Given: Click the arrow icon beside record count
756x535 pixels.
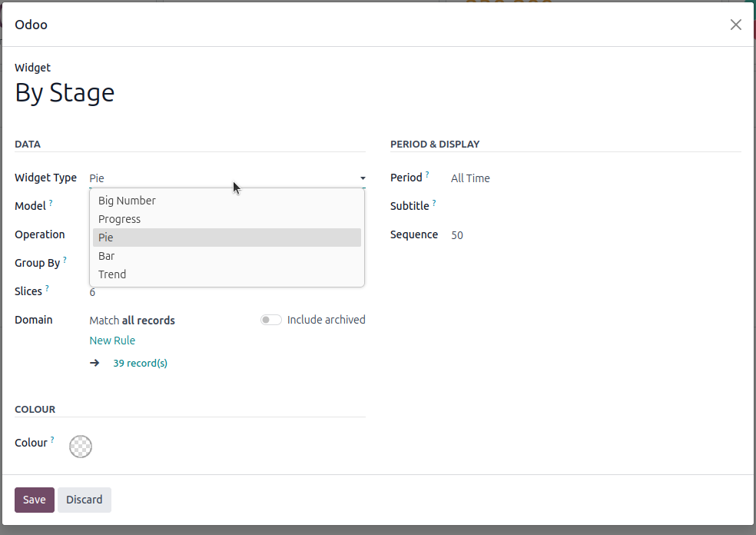Looking at the screenshot, I should tap(94, 364).
